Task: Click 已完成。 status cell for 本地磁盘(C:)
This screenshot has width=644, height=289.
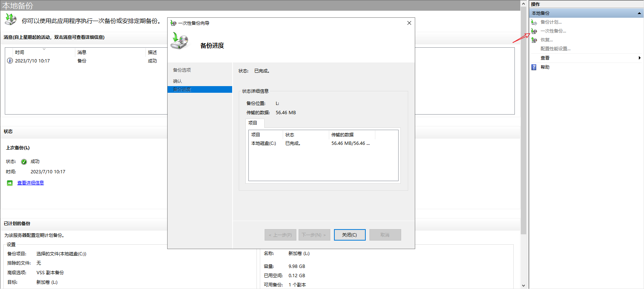Action: (293, 143)
